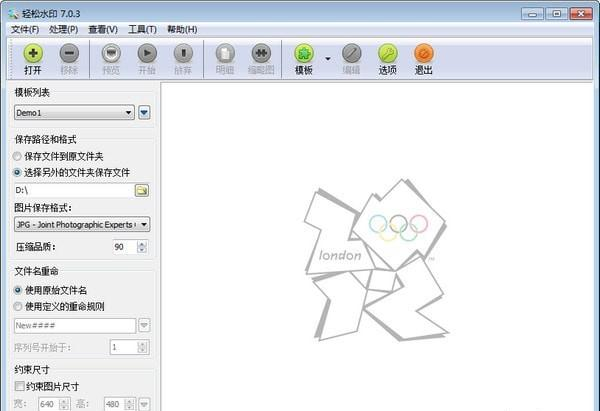Image resolution: width=600 pixels, height=411 pixels.
Task: Click the 缩略图 (Thumbnails) toolbar icon
Action: point(261,54)
